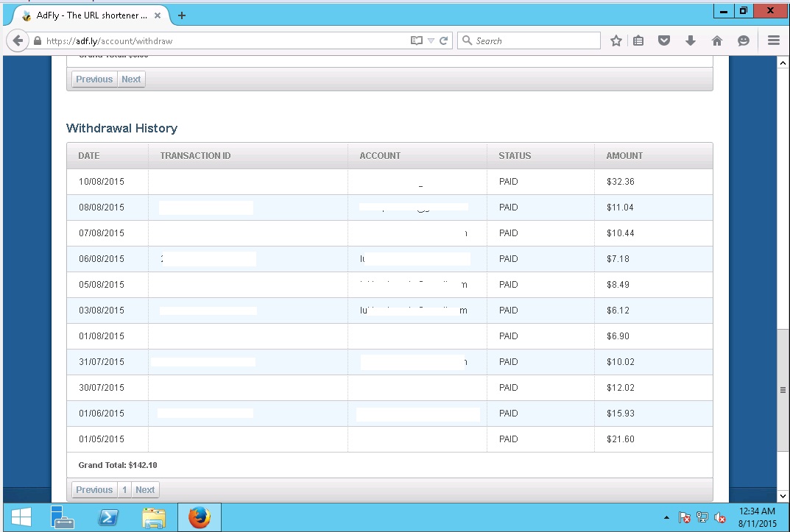Open the bookmarks list icon
790x532 pixels.
click(x=638, y=41)
